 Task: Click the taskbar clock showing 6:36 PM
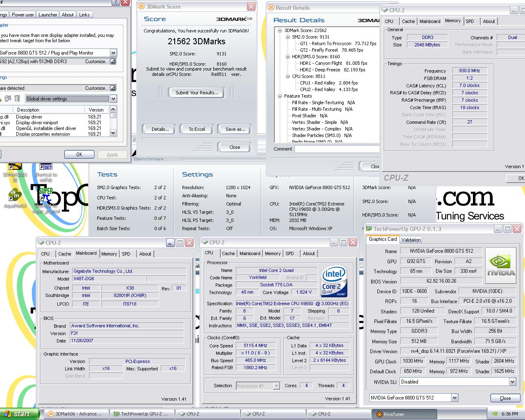(509, 414)
